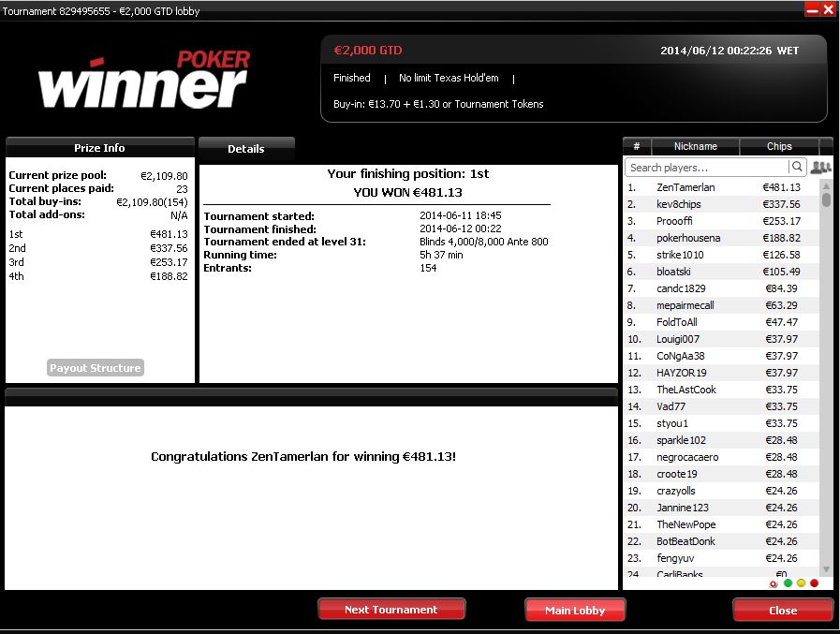Click the yellow color dot below player list
Image resolution: width=840 pixels, height=634 pixels.
tap(801, 583)
